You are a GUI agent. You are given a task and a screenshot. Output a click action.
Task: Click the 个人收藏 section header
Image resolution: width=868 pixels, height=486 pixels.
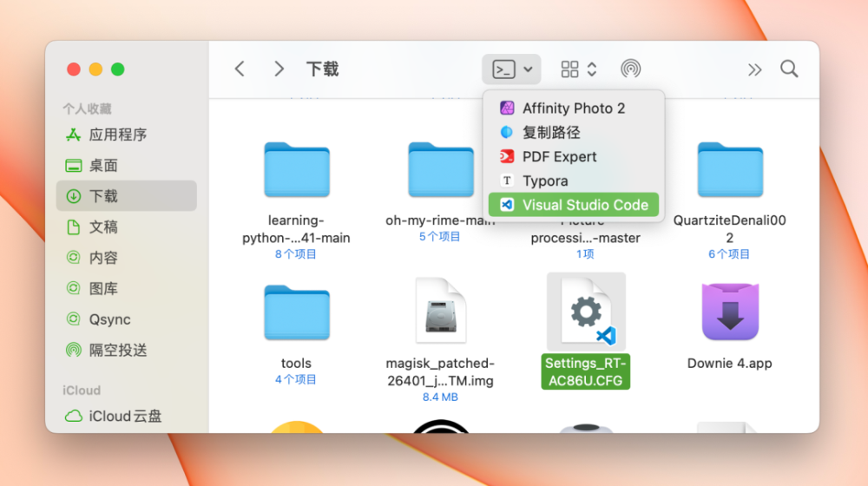pos(87,108)
